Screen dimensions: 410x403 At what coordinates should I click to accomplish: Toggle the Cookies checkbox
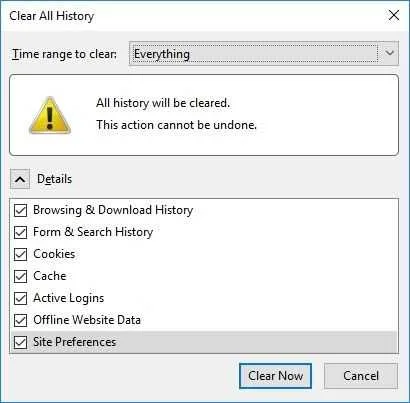coord(21,254)
